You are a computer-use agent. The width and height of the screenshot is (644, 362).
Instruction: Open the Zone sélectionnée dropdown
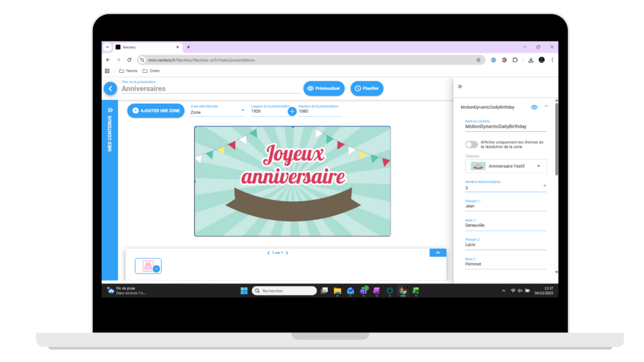pyautogui.click(x=242, y=111)
